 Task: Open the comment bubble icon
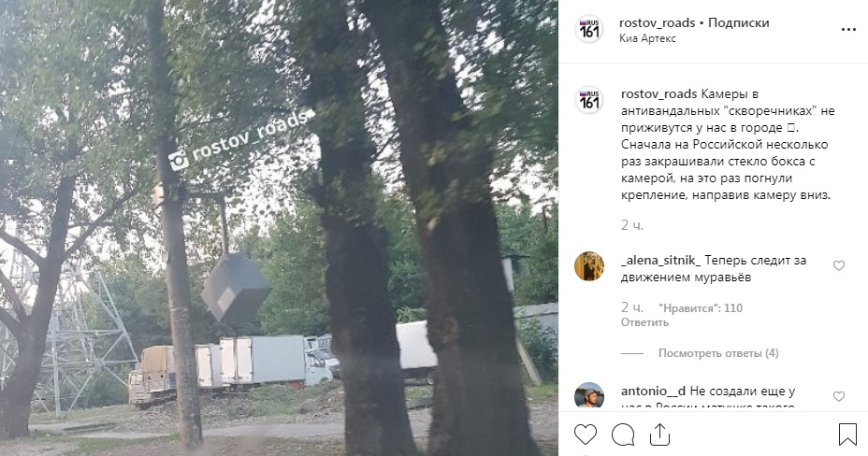623,435
